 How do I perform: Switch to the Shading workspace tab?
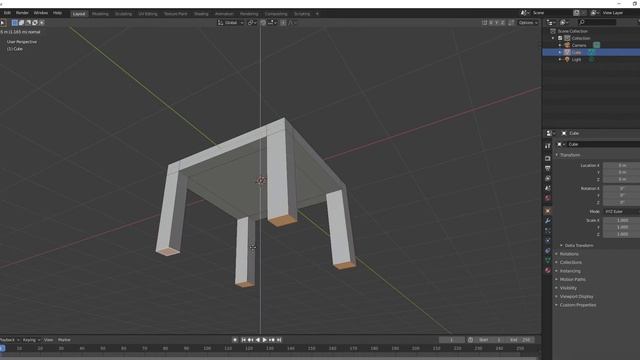point(201,14)
